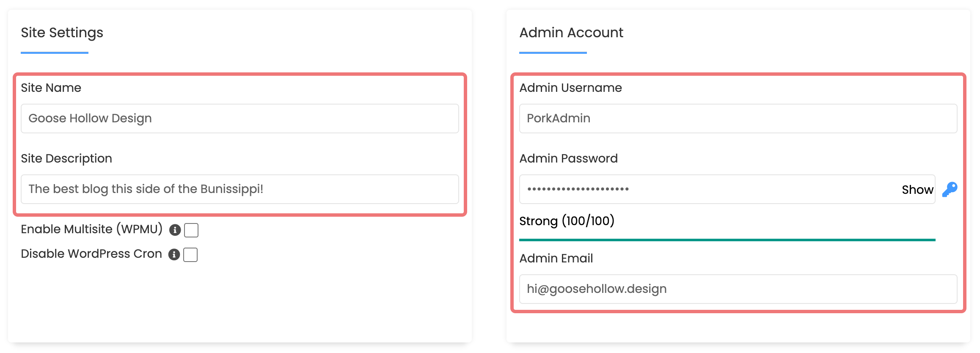Click into the Site Name field
The width and height of the screenshot is (980, 353).
240,119
